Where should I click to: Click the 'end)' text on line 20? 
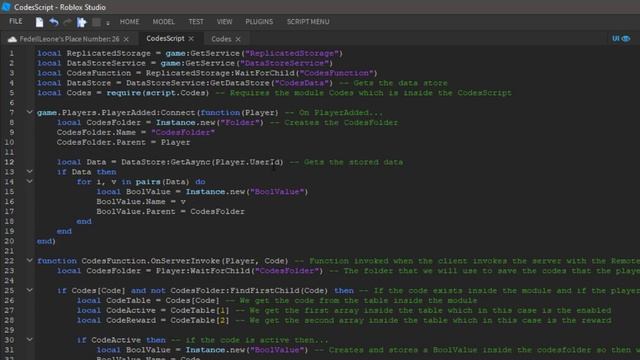point(46,241)
